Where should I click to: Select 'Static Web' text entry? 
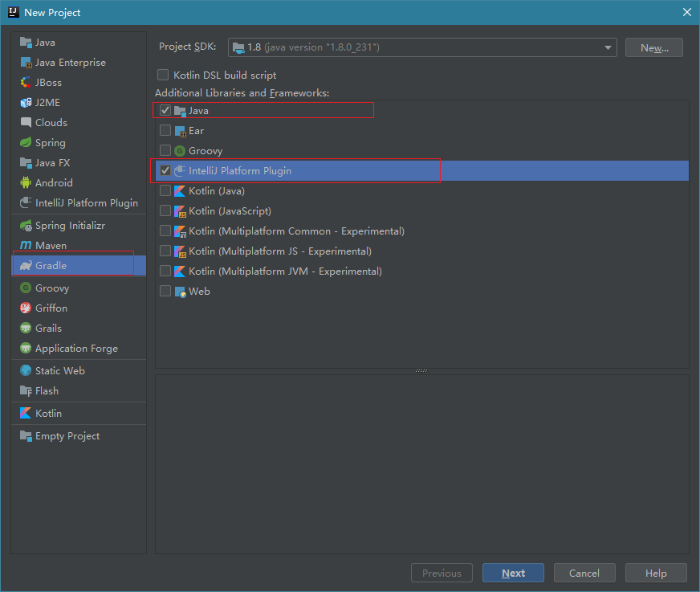tap(60, 371)
